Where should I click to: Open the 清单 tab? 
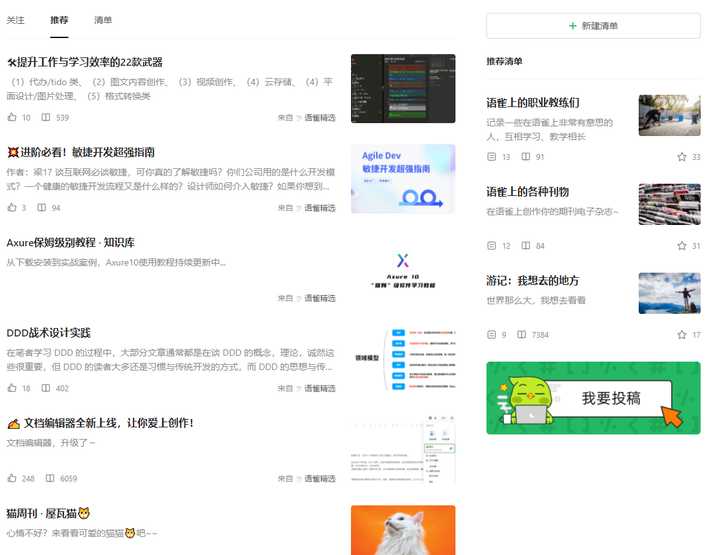(103, 20)
